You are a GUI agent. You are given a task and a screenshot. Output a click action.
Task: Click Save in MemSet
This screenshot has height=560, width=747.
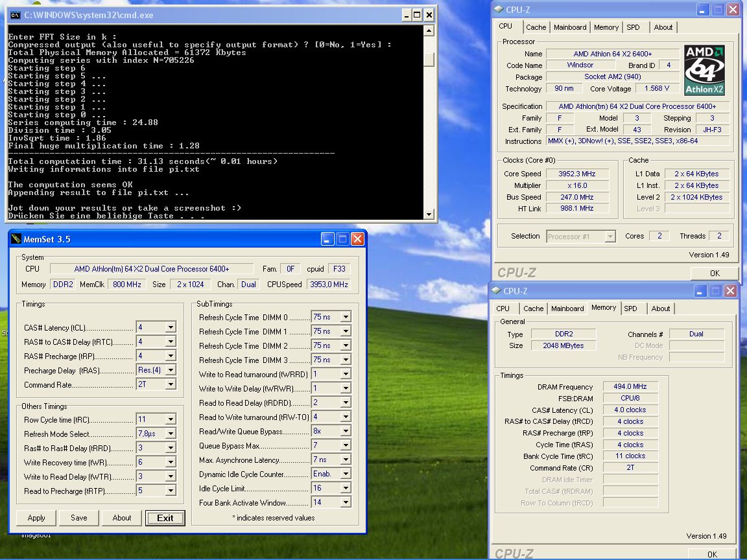click(x=79, y=518)
